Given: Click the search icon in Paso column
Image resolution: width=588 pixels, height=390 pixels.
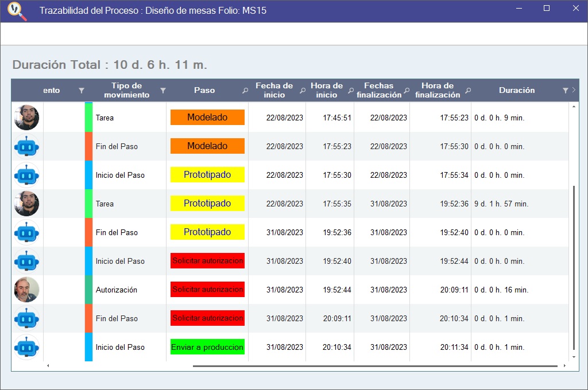Looking at the screenshot, I should coord(245,91).
